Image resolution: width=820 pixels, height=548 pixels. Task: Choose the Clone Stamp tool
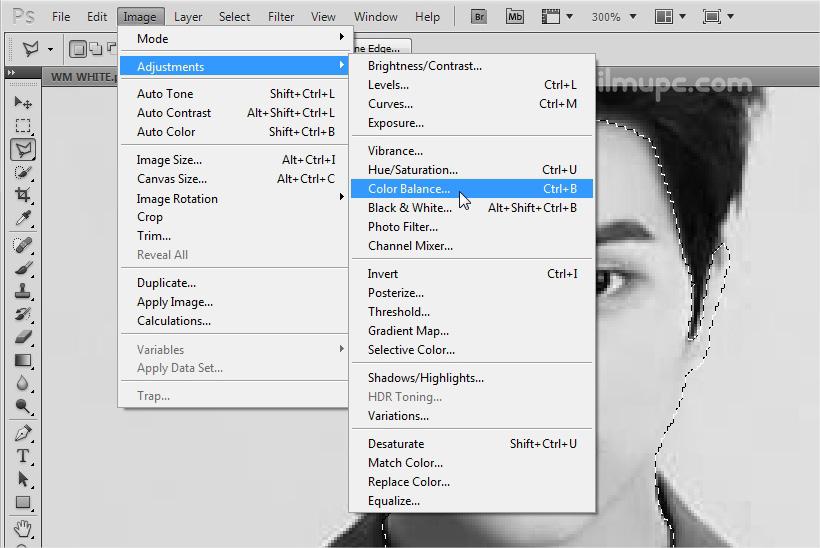(x=23, y=291)
